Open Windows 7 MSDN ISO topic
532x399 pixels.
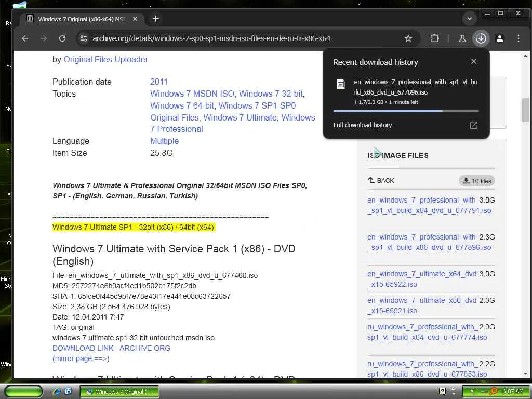click(x=192, y=94)
